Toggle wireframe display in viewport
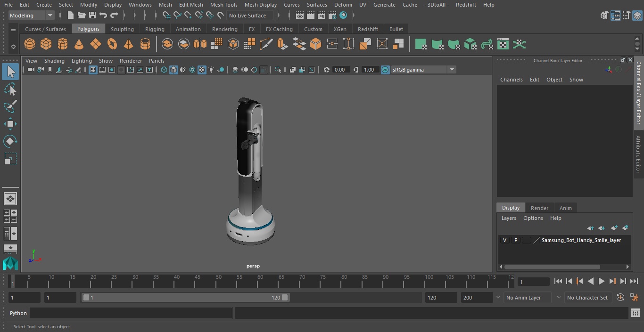The width and height of the screenshot is (644, 332). click(x=164, y=70)
